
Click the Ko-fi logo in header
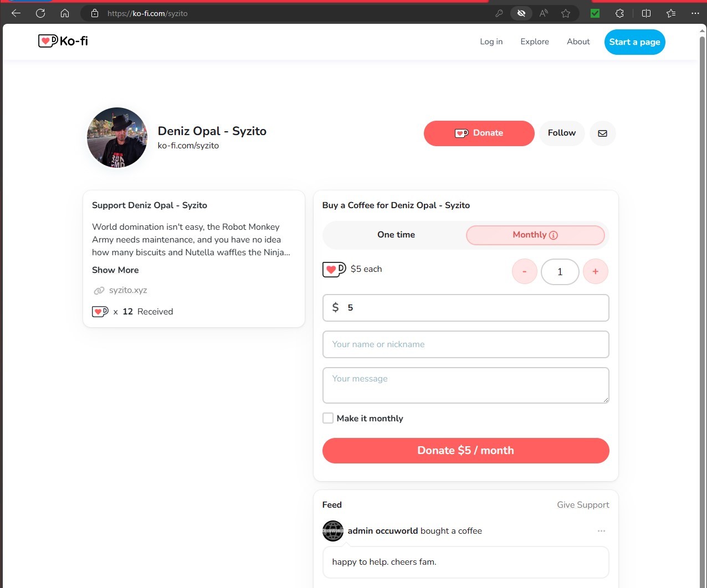tap(63, 41)
